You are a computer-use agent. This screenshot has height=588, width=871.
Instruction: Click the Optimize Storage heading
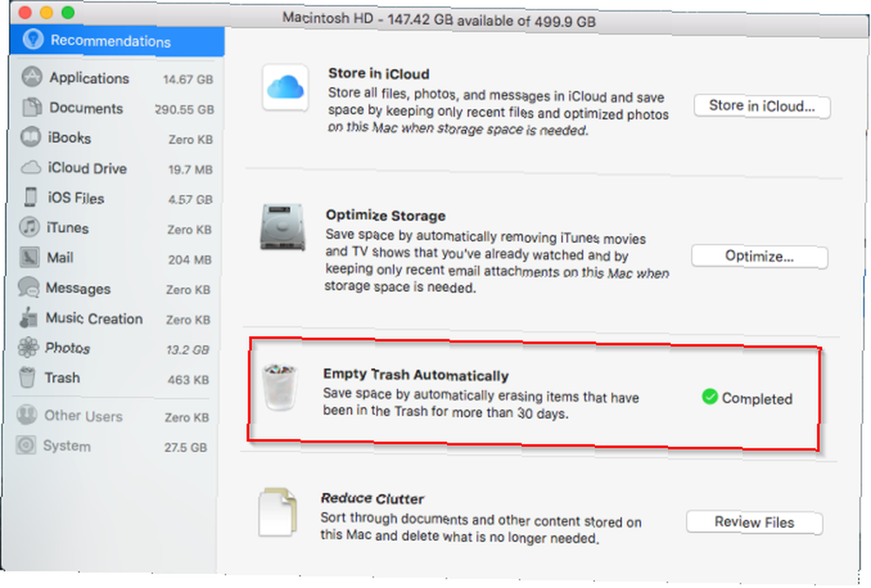point(386,215)
